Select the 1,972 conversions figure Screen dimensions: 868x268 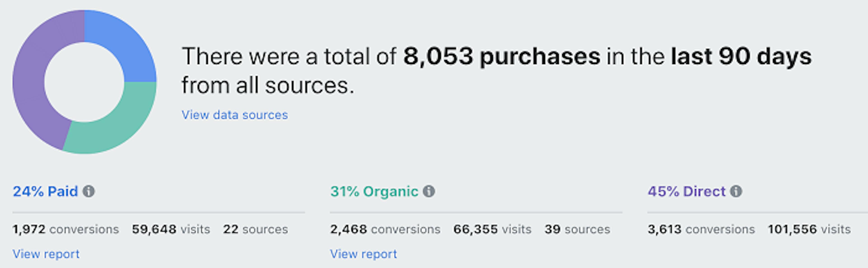pyautogui.click(x=65, y=229)
